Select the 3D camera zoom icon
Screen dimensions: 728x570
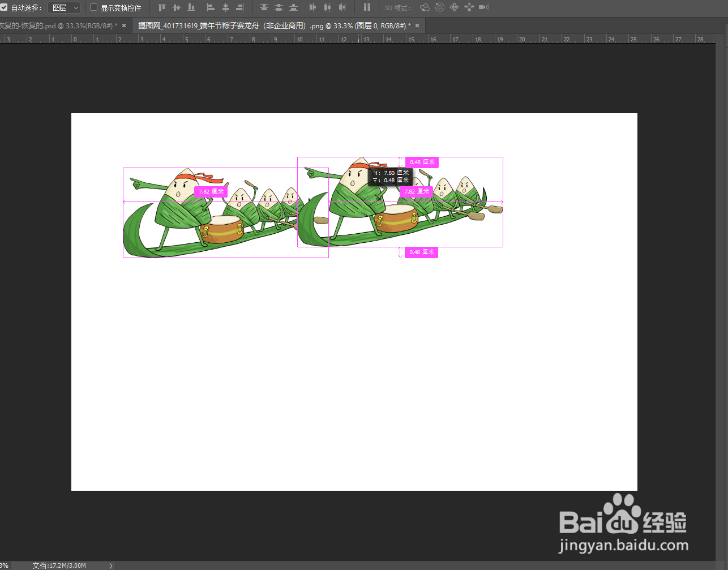click(x=484, y=7)
